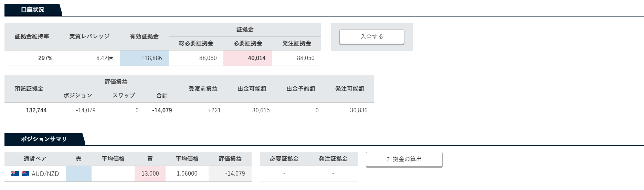Click the New Zealand flag icon
Screen dimensions: 644x190
coord(25,174)
